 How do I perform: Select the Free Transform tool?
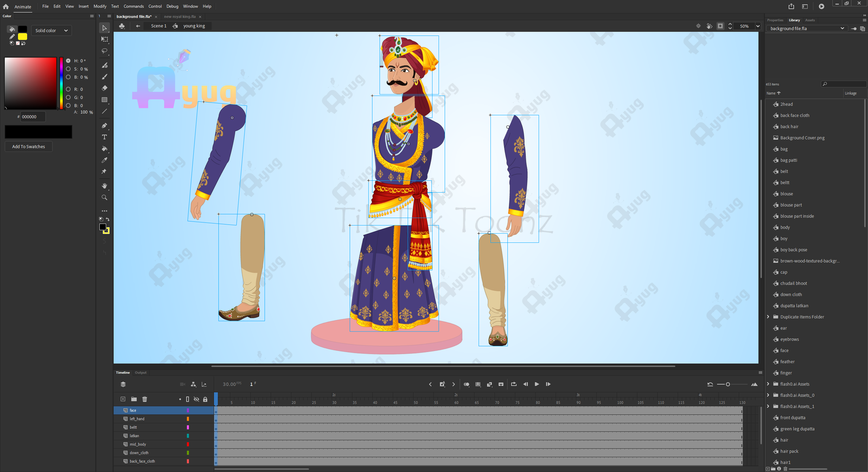tap(105, 39)
